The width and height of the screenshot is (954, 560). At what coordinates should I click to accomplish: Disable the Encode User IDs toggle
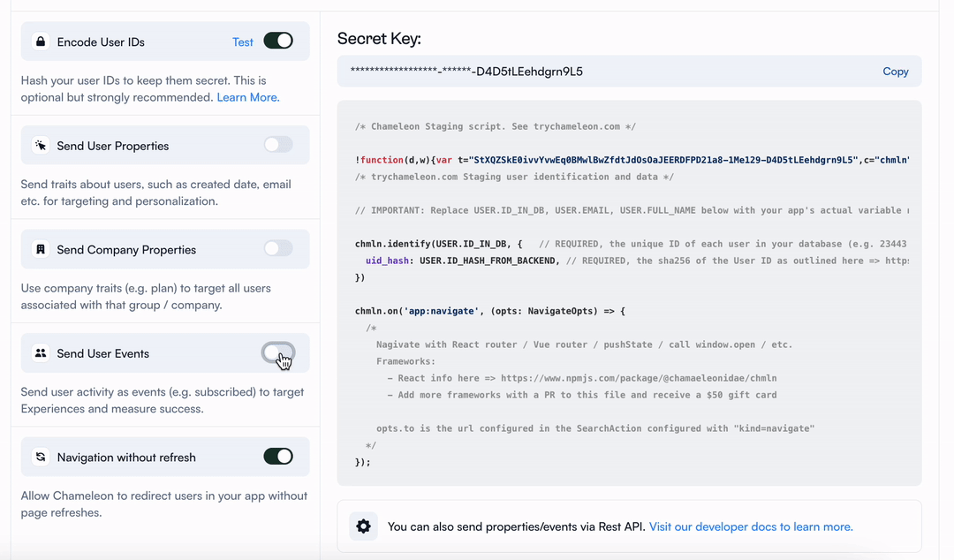click(x=278, y=41)
